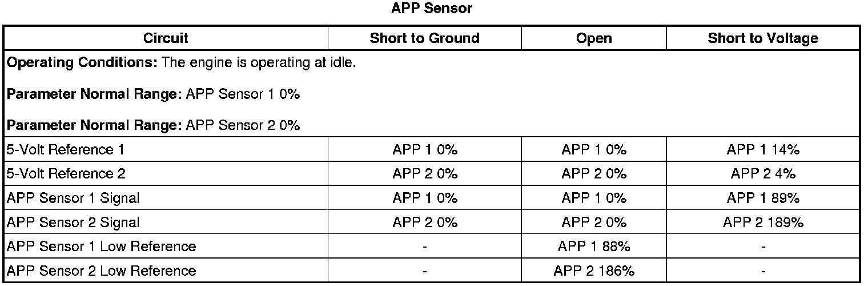
Task: Select the "APP 2 189%" cell value
Action: point(762,223)
